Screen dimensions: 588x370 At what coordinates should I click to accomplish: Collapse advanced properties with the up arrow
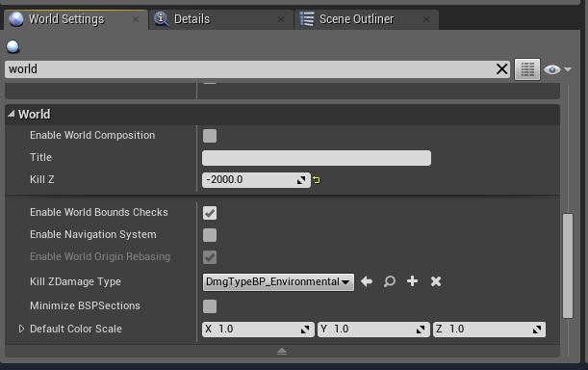coord(282,352)
